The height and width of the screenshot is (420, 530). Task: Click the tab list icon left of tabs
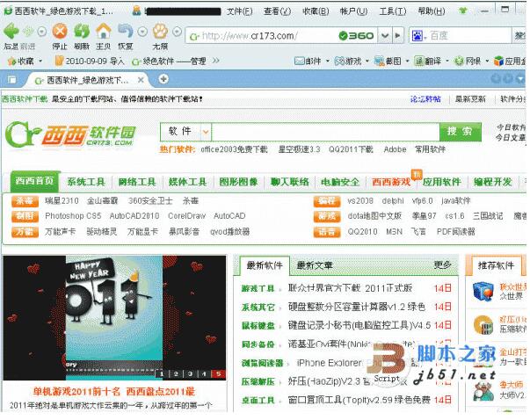point(11,80)
